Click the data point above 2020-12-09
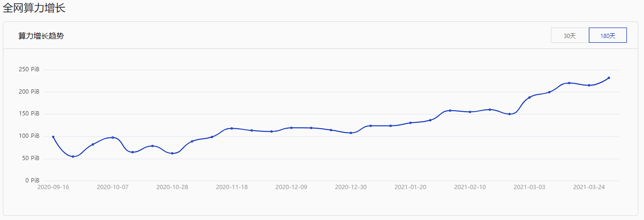 [x=291, y=128]
